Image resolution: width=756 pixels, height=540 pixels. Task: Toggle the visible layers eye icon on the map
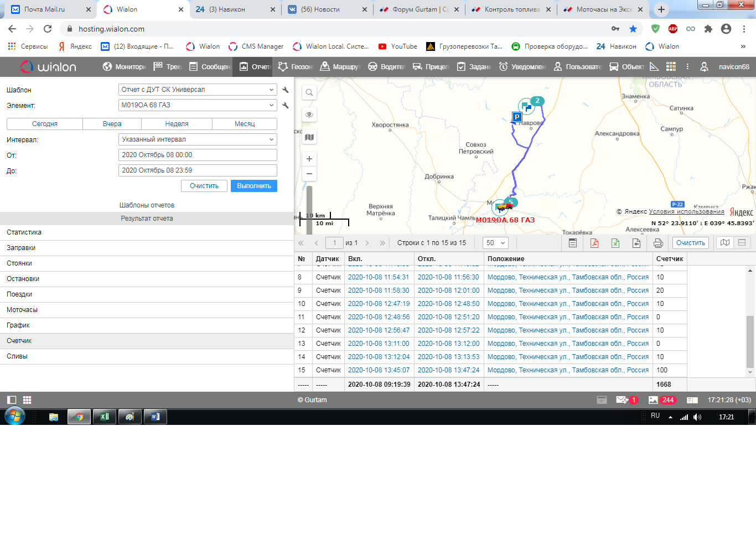click(x=309, y=115)
